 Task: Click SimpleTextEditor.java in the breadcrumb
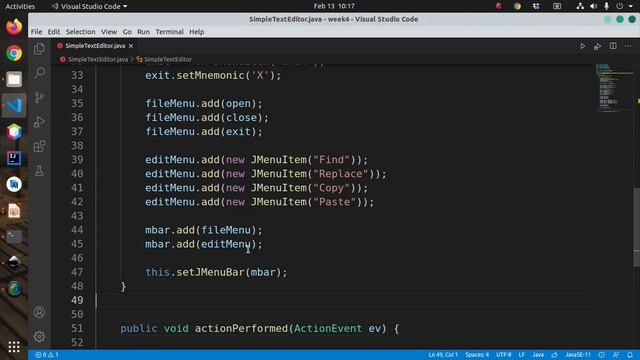(98, 59)
